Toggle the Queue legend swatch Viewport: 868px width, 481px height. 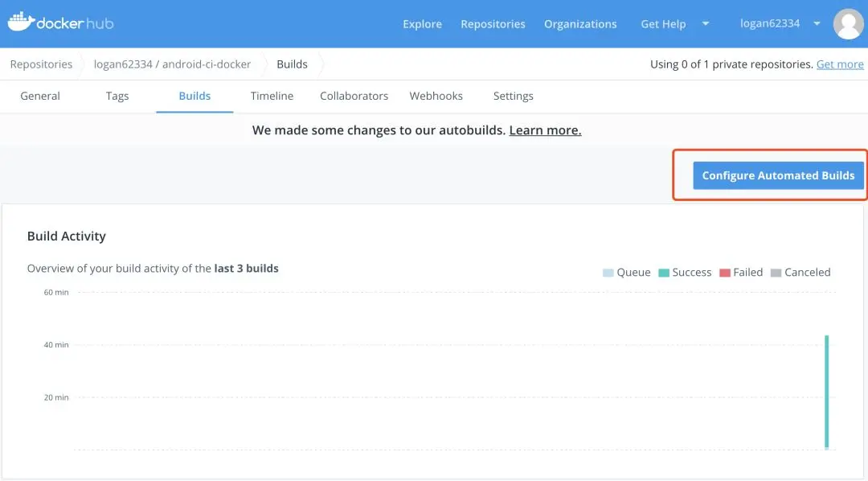(608, 273)
